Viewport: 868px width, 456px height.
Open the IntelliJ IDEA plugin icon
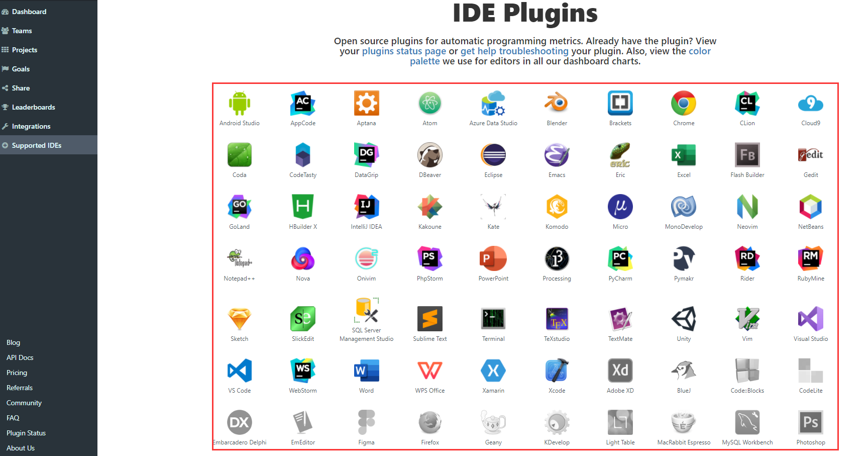(367, 207)
